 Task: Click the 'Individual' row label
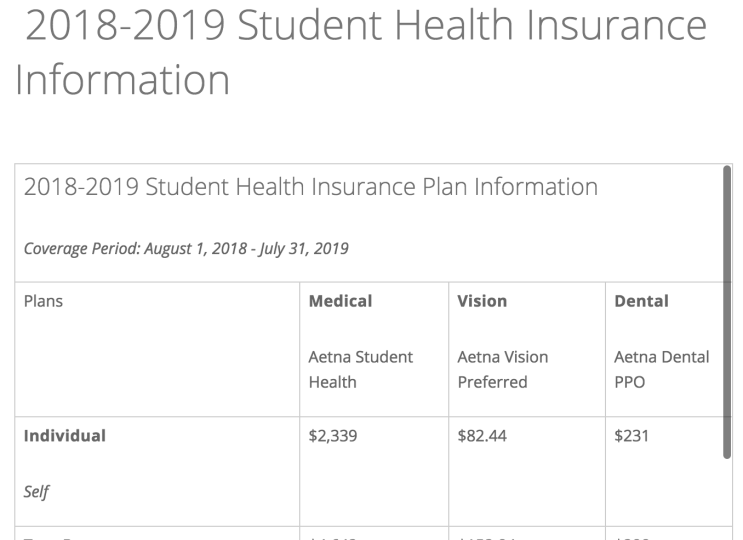coord(65,437)
